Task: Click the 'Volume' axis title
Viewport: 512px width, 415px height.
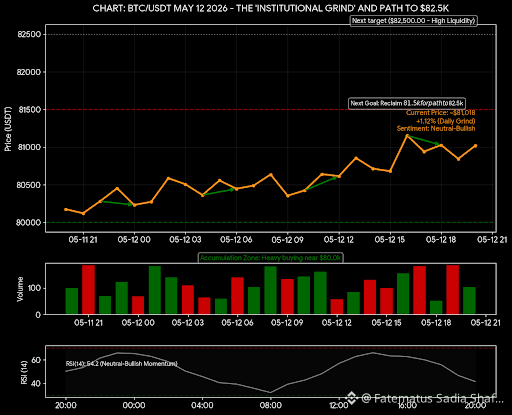Action: point(20,289)
